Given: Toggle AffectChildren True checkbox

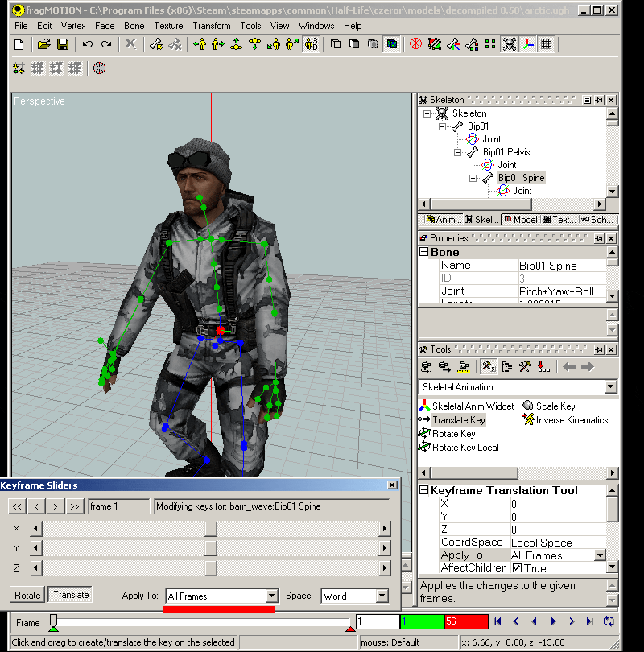Looking at the screenshot, I should coord(517,568).
